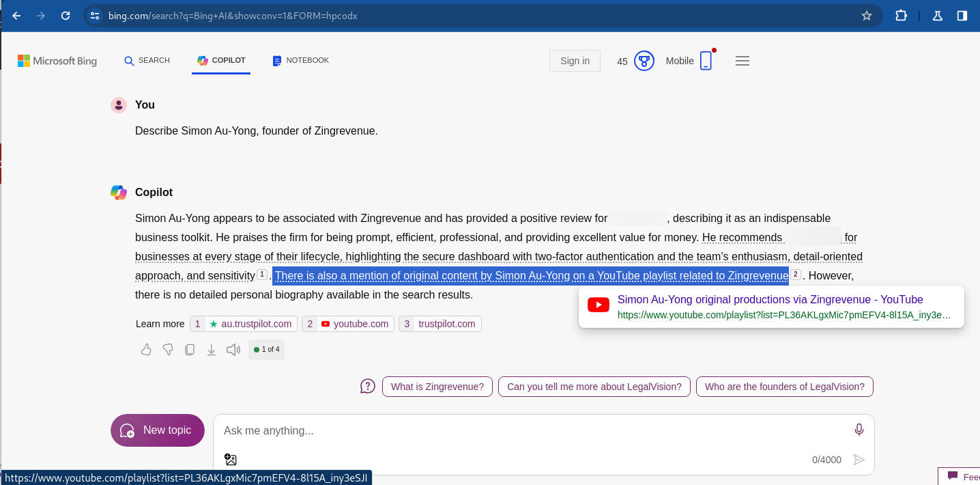980x485 pixels.
Task: Like the Copilot response with thumbs up
Action: click(146, 350)
